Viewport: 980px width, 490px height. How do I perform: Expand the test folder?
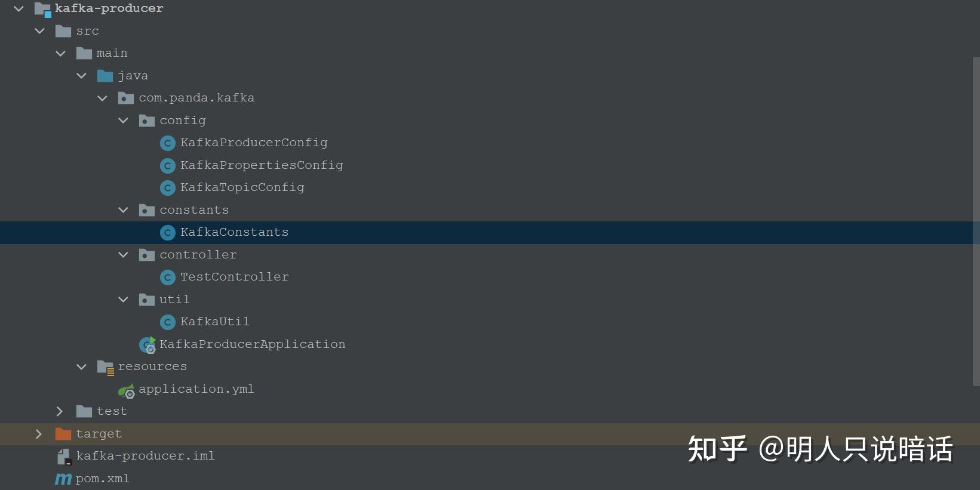click(59, 411)
